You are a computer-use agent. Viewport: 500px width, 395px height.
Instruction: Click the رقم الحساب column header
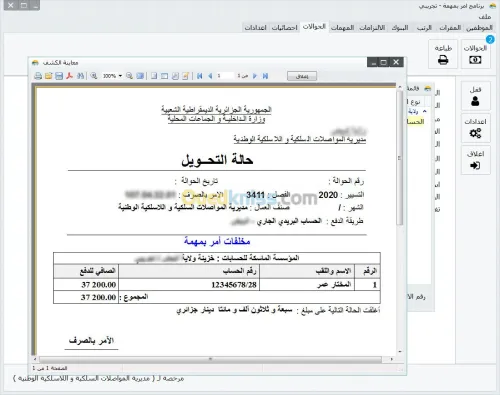pos(189,271)
